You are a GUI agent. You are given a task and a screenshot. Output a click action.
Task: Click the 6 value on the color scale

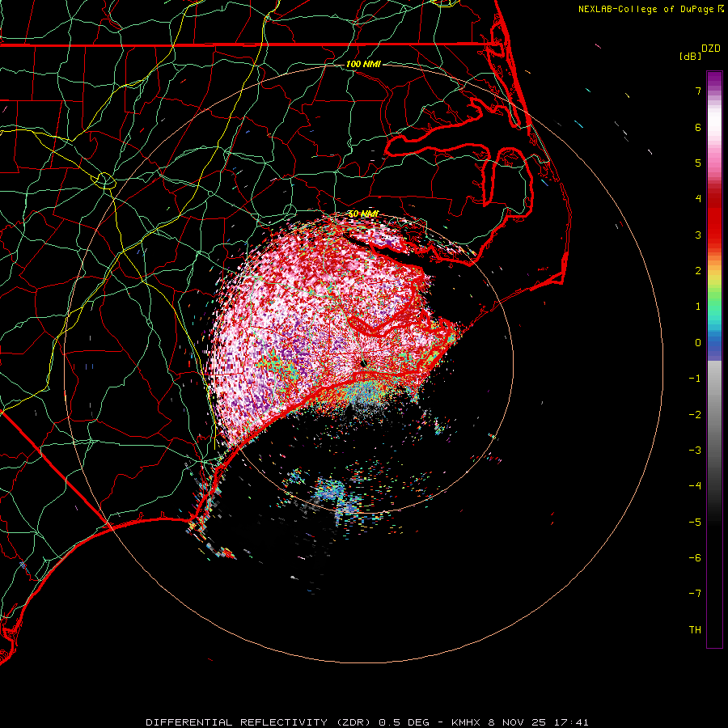point(698,127)
